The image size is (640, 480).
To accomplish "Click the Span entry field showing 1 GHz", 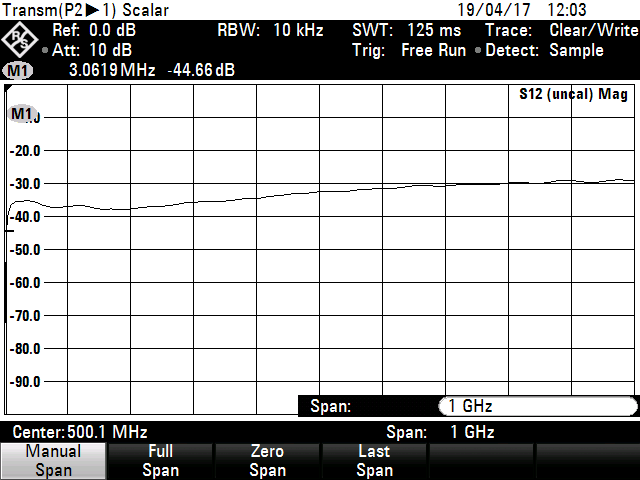I will point(536,406).
